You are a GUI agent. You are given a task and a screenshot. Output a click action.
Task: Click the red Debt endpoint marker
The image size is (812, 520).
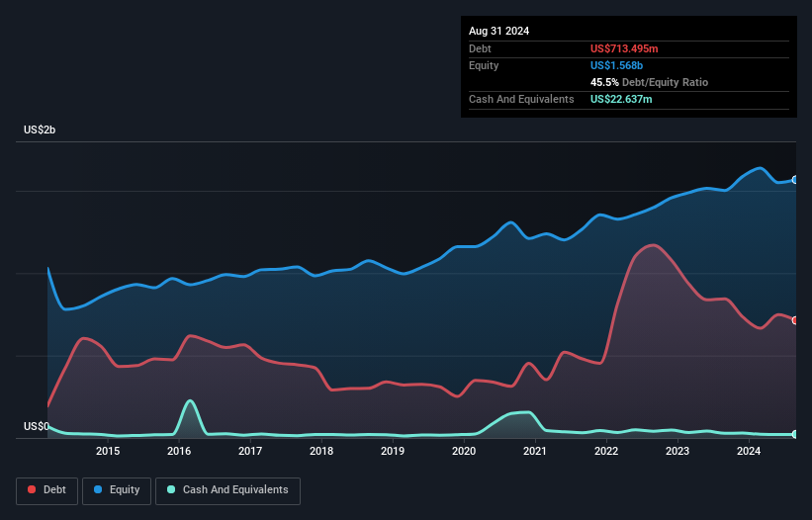(795, 320)
